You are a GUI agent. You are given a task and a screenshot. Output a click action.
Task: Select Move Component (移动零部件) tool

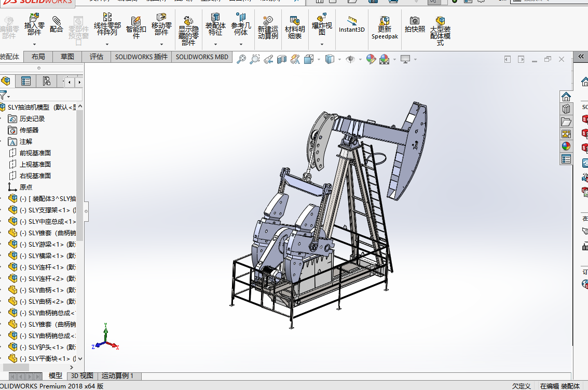pos(161,24)
